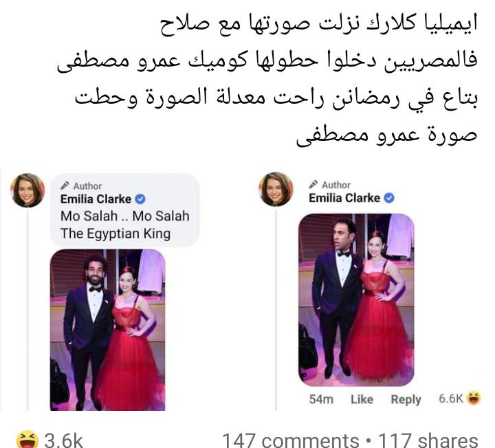
Task: Click the pencil Author icon in right comment
Action: pyautogui.click(x=313, y=184)
